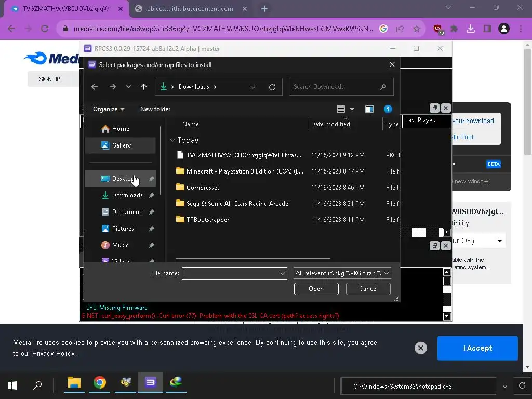Open file dialog help

(x=388, y=109)
